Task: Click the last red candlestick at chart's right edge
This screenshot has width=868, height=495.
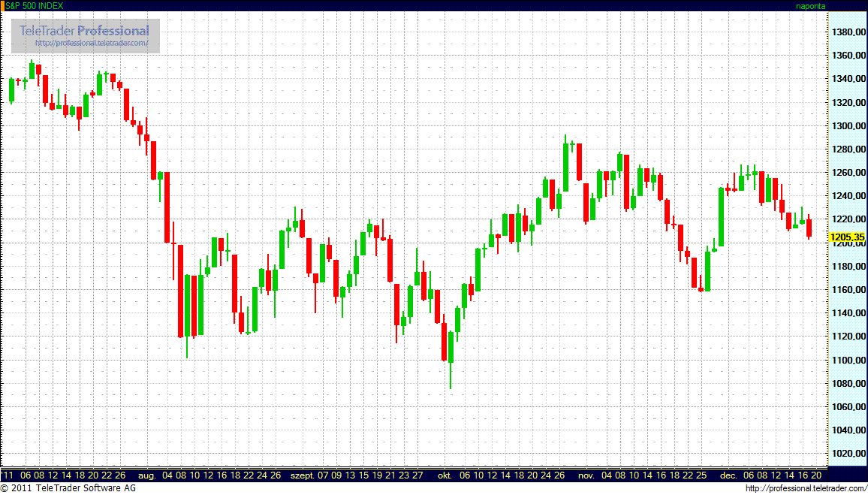Action: [x=809, y=228]
